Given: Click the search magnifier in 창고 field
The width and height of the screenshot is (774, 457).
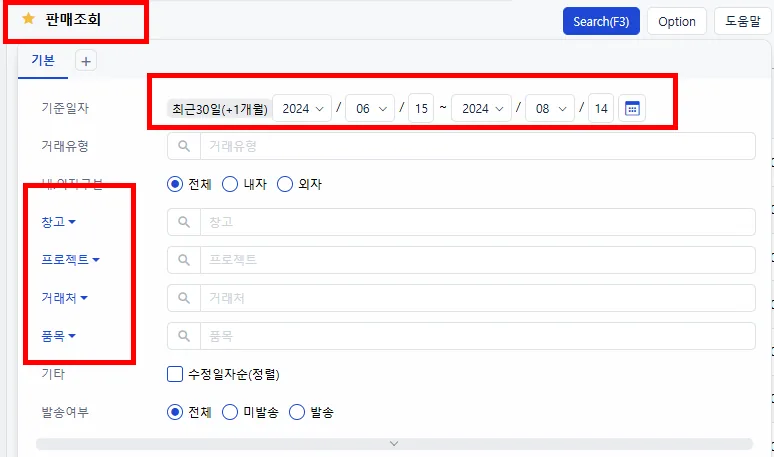Looking at the screenshot, I should (x=184, y=222).
